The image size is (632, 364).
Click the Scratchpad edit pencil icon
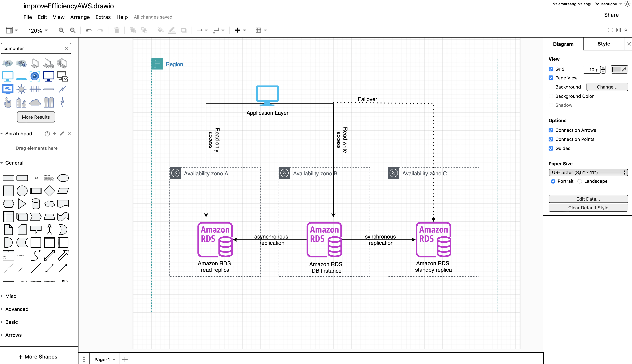[x=62, y=133]
